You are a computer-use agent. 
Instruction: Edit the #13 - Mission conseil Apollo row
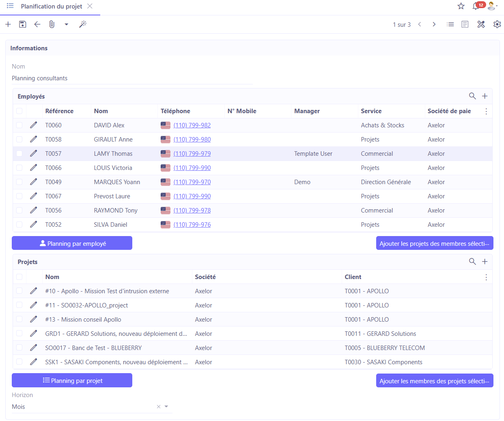point(34,319)
